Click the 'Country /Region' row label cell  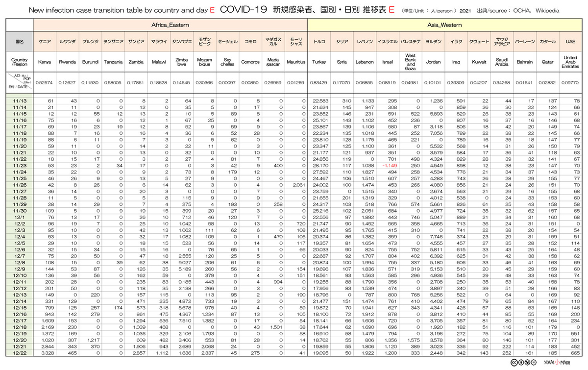tap(20, 62)
